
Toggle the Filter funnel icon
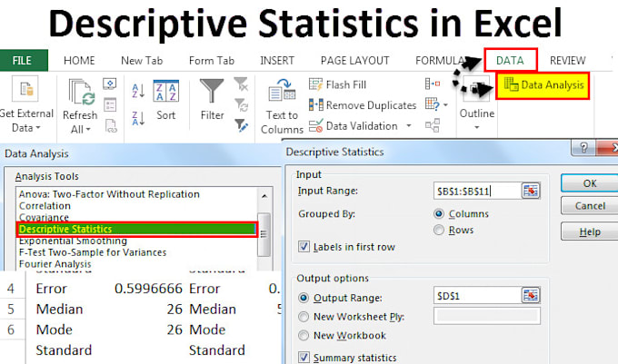[x=212, y=91]
